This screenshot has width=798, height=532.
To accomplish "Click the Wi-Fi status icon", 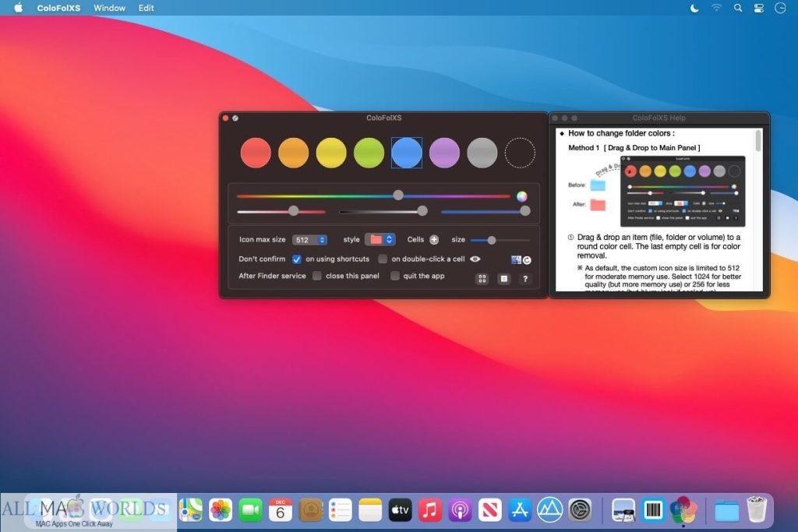I will click(717, 8).
